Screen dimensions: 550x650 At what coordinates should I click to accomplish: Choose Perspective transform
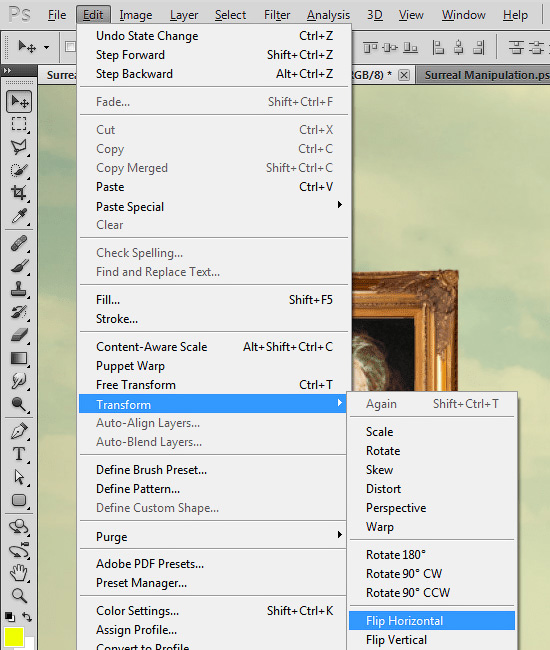pyautogui.click(x=432, y=508)
